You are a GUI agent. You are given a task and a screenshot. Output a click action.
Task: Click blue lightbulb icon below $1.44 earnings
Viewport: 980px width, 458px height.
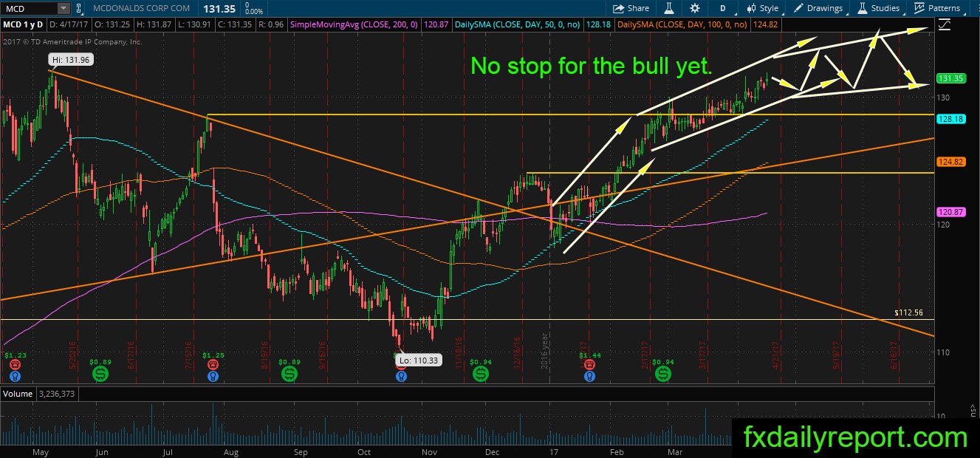click(x=589, y=376)
